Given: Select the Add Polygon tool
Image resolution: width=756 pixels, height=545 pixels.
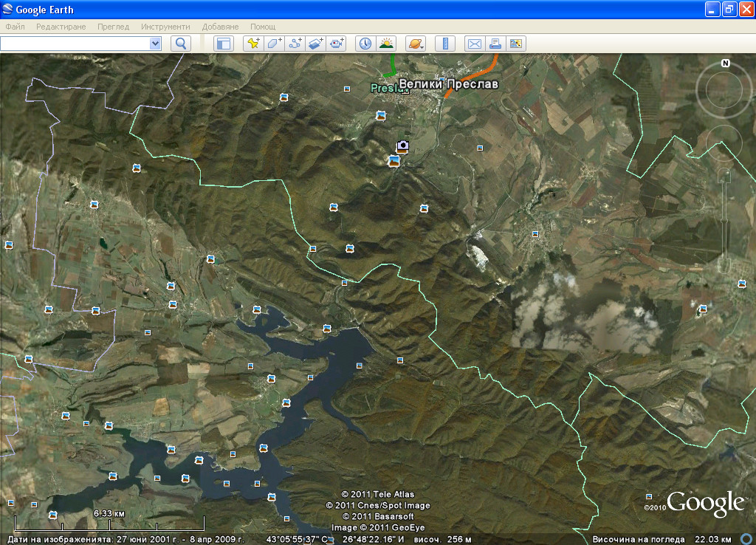Looking at the screenshot, I should pyautogui.click(x=275, y=44).
